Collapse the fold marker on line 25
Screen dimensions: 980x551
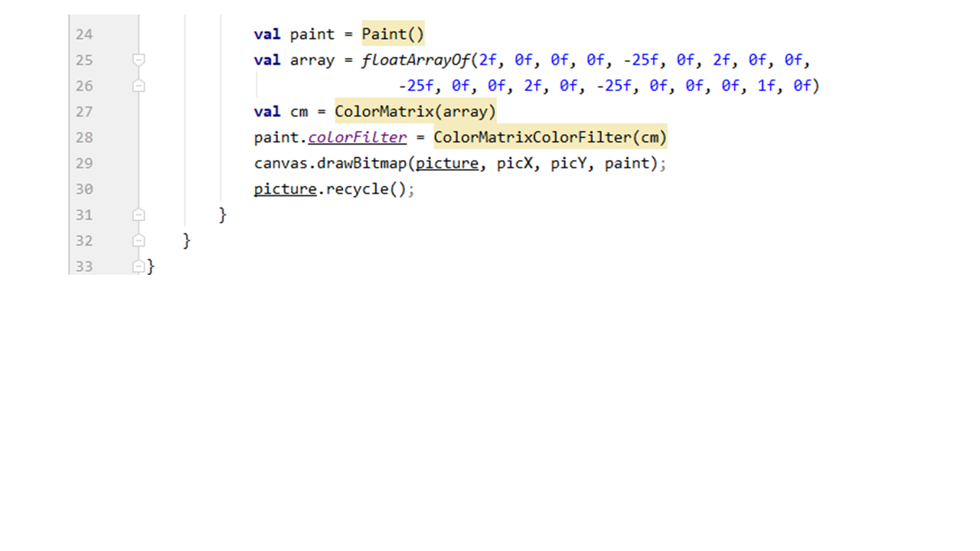tap(139, 60)
